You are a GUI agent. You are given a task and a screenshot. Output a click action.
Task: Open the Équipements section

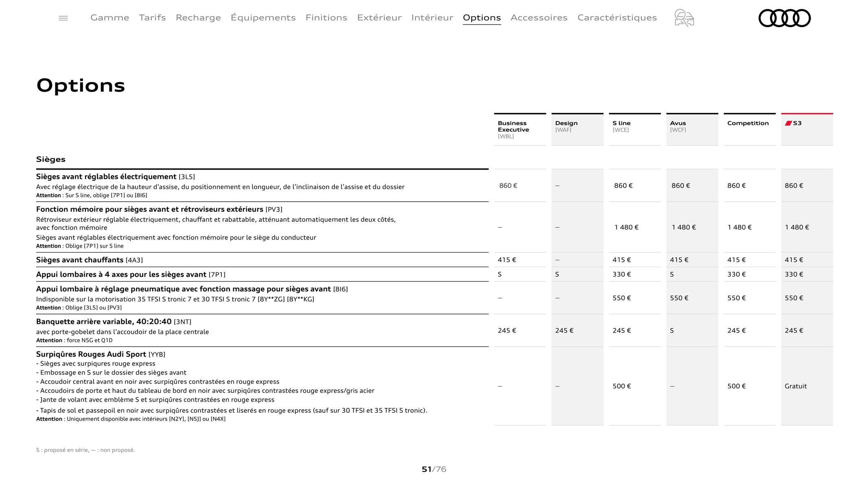pyautogui.click(x=263, y=17)
